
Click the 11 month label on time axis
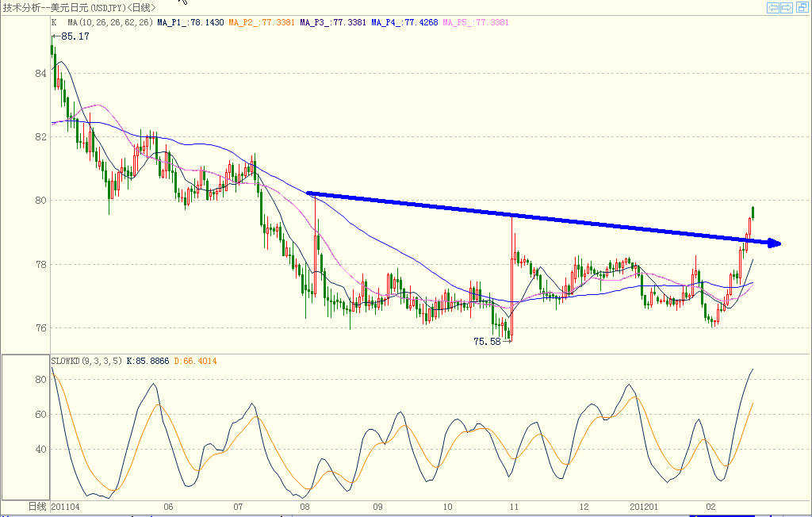pyautogui.click(x=514, y=507)
